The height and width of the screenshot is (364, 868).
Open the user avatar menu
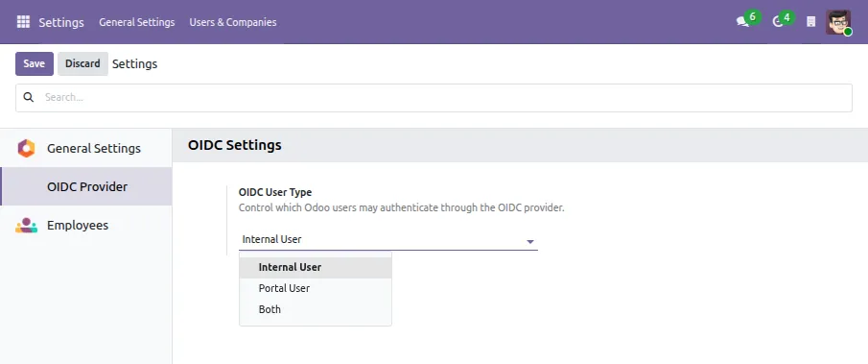point(838,22)
